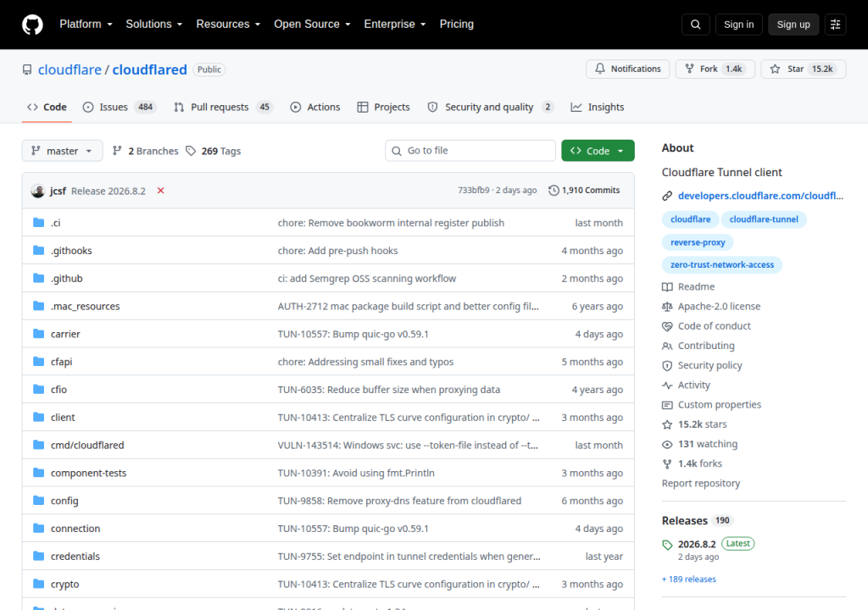Focus the Go to file search field
Viewport: 868px width, 610px height.
click(x=470, y=151)
